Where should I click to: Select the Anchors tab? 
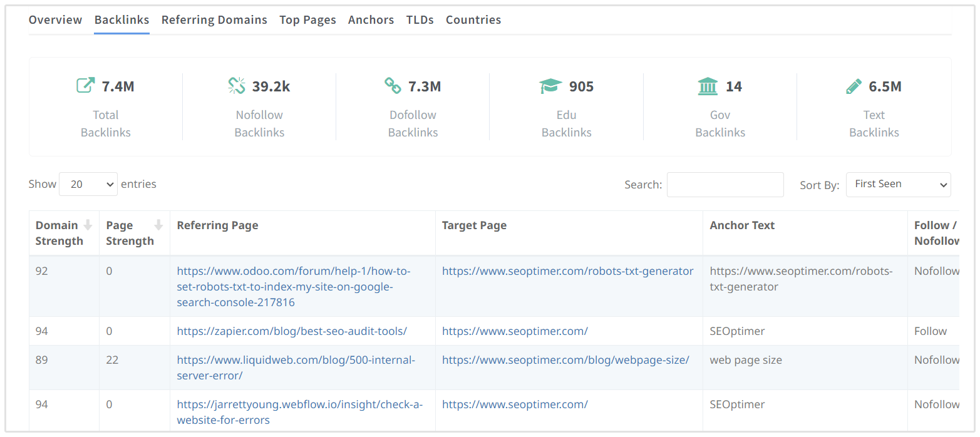tap(371, 20)
